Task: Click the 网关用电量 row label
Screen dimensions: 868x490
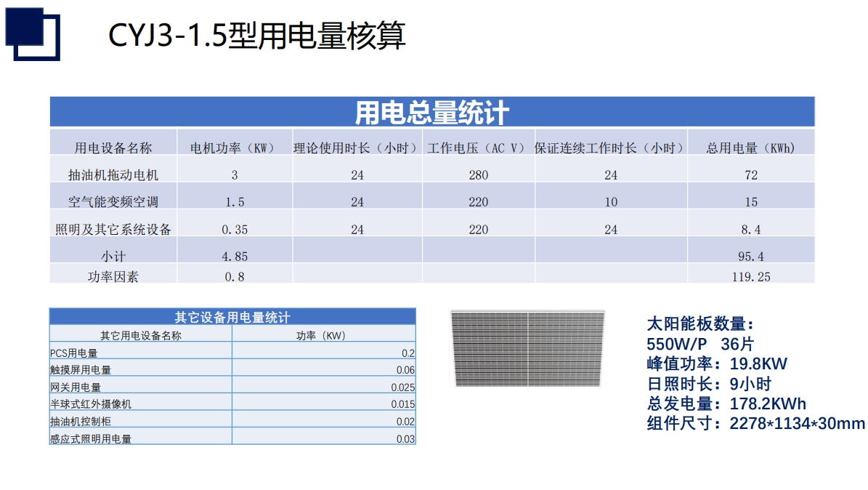Action: click(x=76, y=387)
